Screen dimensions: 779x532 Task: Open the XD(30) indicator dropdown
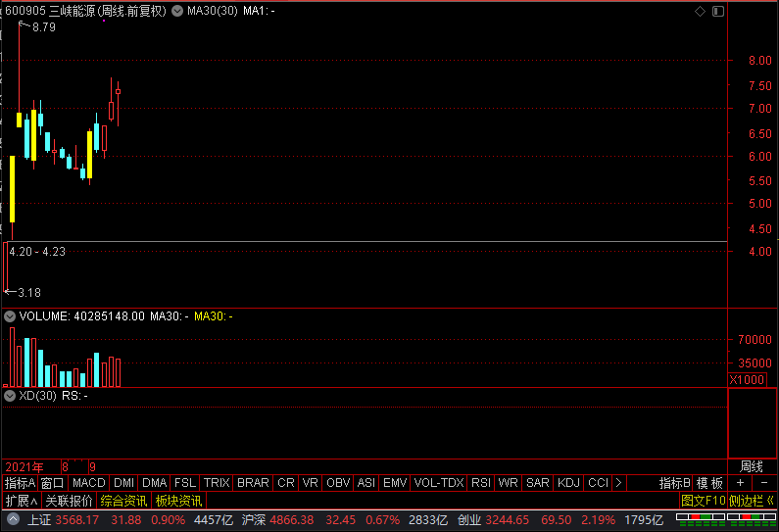click(x=10, y=396)
